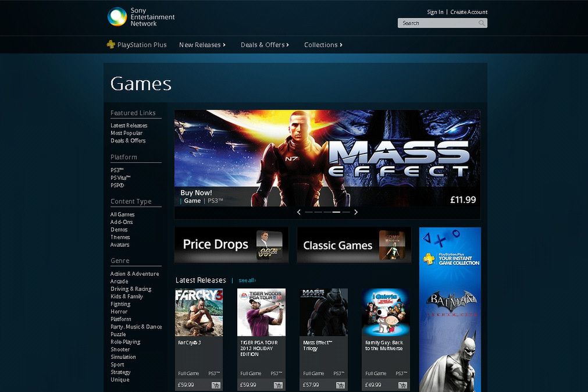Choose Shooter genre
Image resolution: width=588 pixels, height=392 pixels.
point(120,349)
